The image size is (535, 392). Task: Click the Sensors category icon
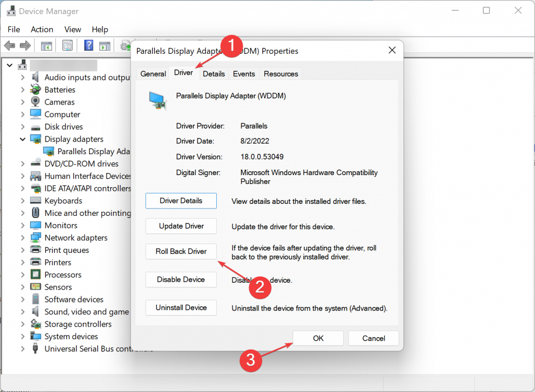(36, 287)
